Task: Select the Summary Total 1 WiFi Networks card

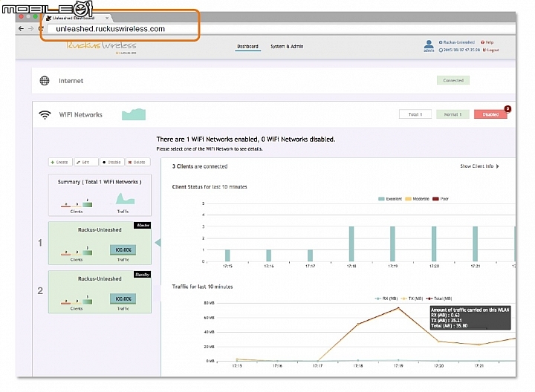Action: 100,195
